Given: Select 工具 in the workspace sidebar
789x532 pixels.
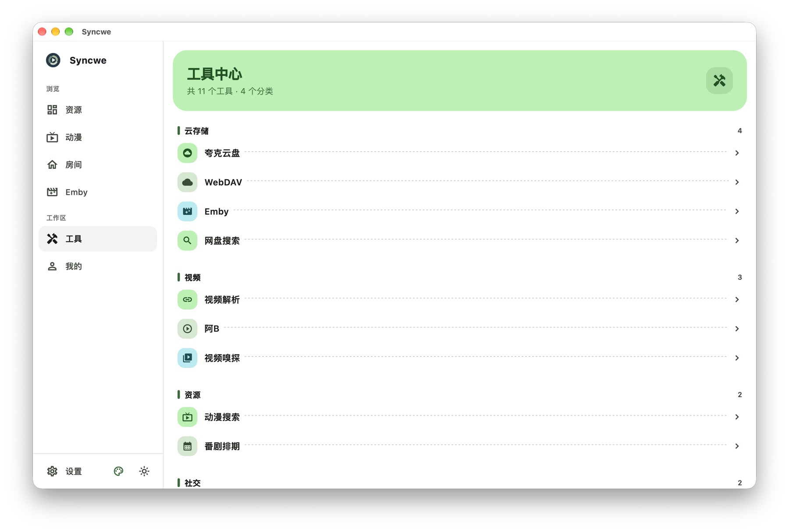Looking at the screenshot, I should [x=97, y=239].
